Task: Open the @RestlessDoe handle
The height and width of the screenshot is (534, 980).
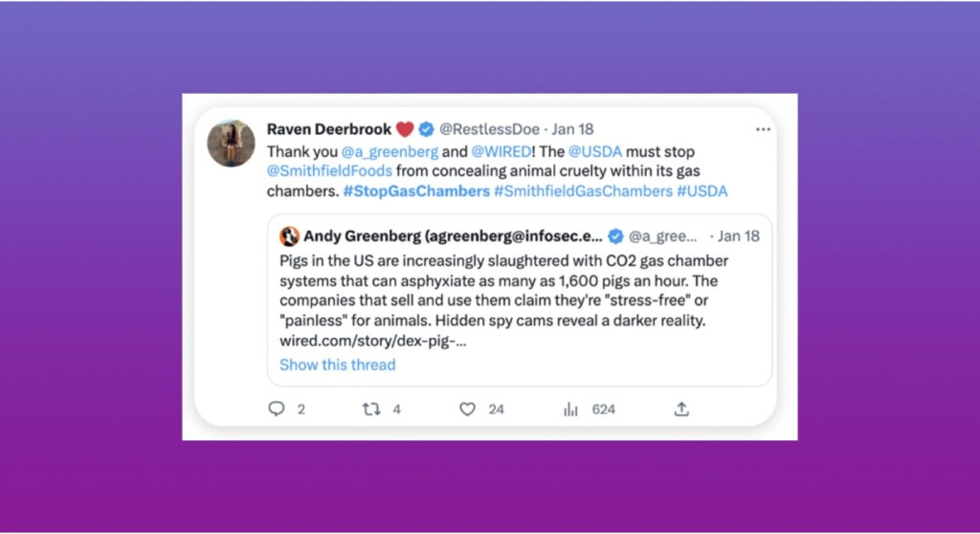Action: (489, 129)
